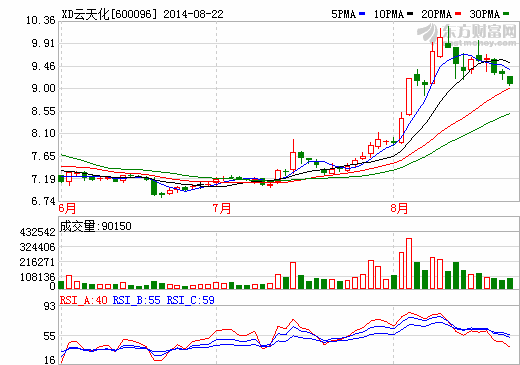Click the 成交量:90150 volume label

point(96,226)
